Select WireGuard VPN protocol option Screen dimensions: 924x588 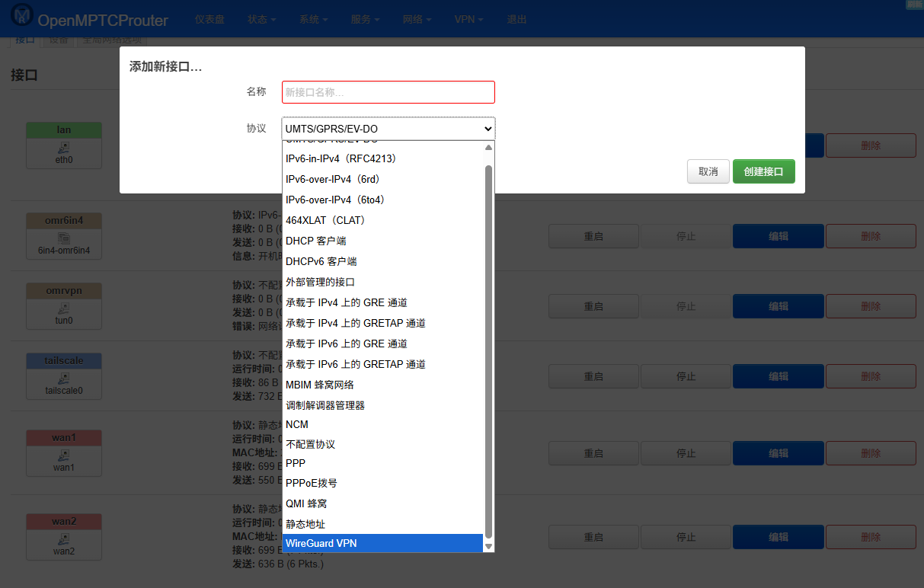pyautogui.click(x=382, y=543)
